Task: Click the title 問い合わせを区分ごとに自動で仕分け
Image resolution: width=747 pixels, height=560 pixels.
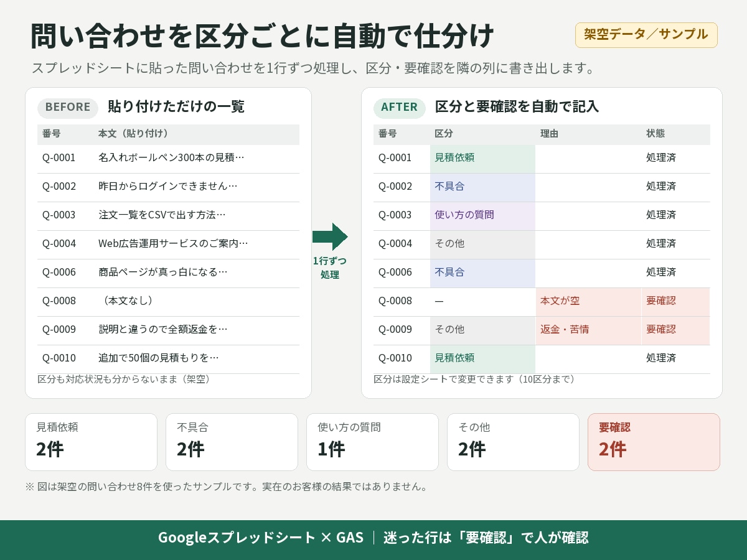Action: 262,35
